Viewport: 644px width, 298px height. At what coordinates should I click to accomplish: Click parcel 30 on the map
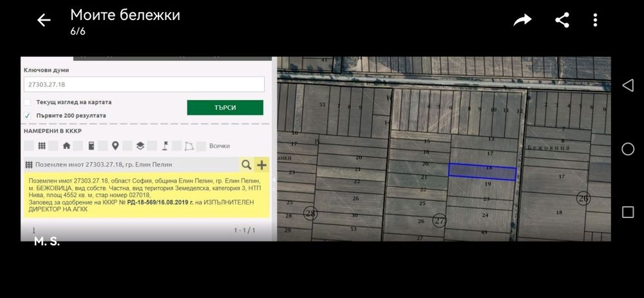click(354, 215)
